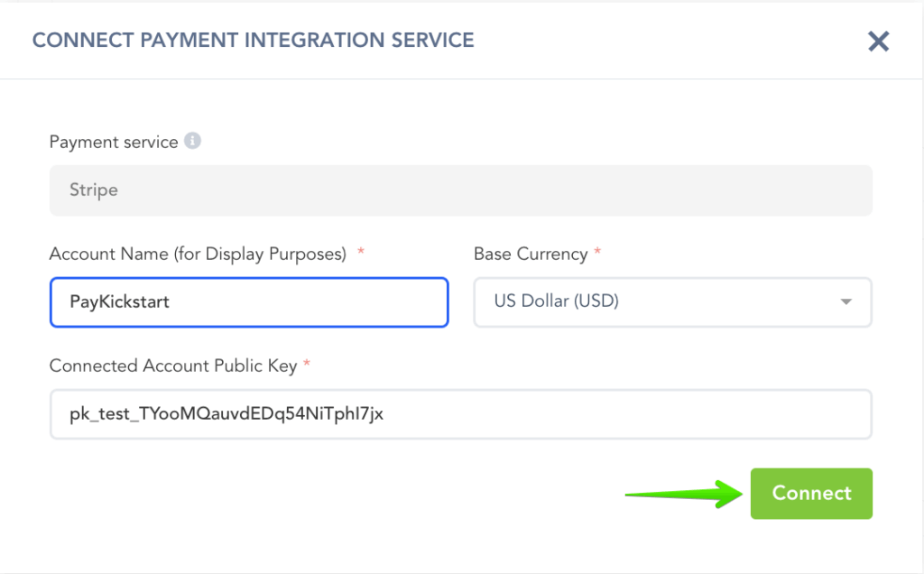Click the Account Name (for Display Purposes) label
Image resolution: width=924 pixels, height=574 pixels.
click(x=198, y=255)
